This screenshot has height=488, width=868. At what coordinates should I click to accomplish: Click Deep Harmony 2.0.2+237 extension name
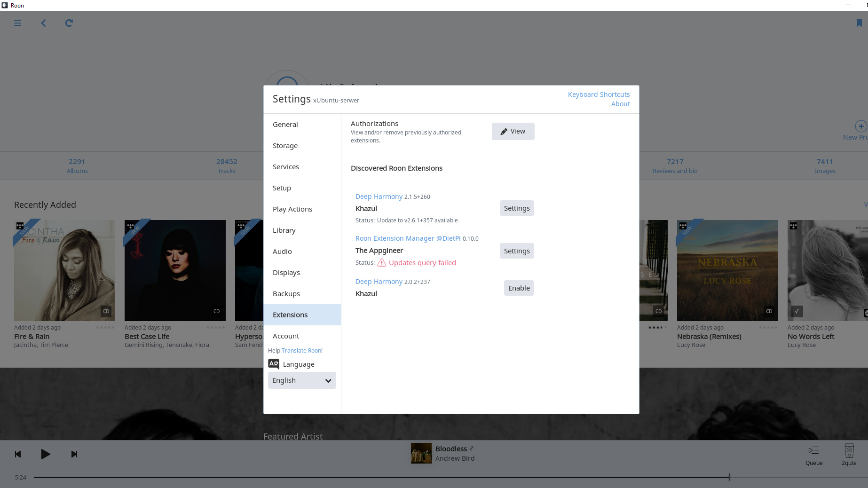(x=379, y=282)
